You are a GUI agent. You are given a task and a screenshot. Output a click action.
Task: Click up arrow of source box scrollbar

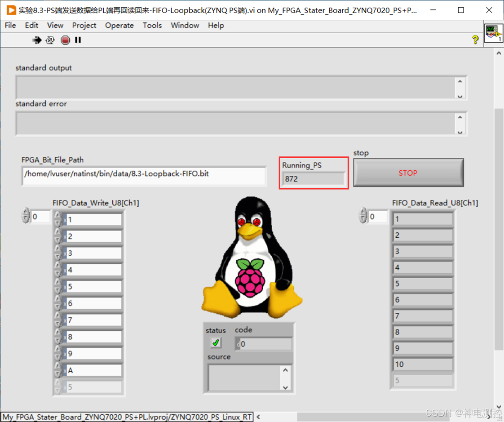(x=285, y=370)
